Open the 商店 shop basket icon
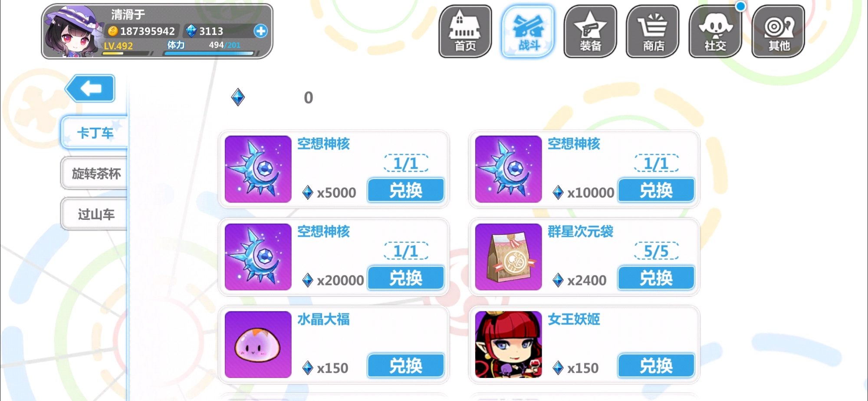868x401 pixels. point(653,31)
